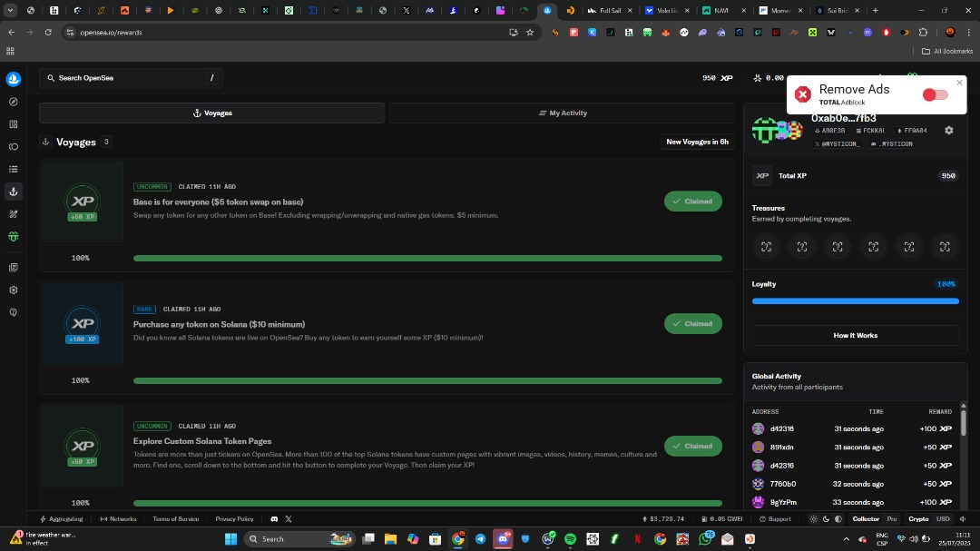The height and width of the screenshot is (551, 980).
Task: Select Crypto currency display in footer
Action: 918,519
